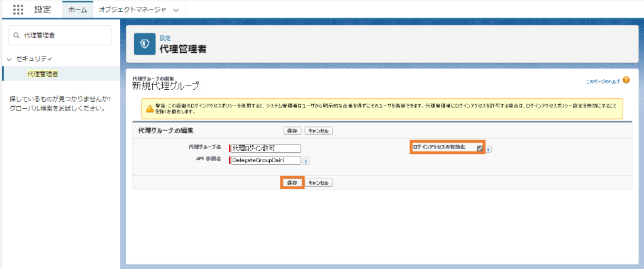Open the App Launcher grid icon
The height and width of the screenshot is (269, 644).
click(x=18, y=10)
